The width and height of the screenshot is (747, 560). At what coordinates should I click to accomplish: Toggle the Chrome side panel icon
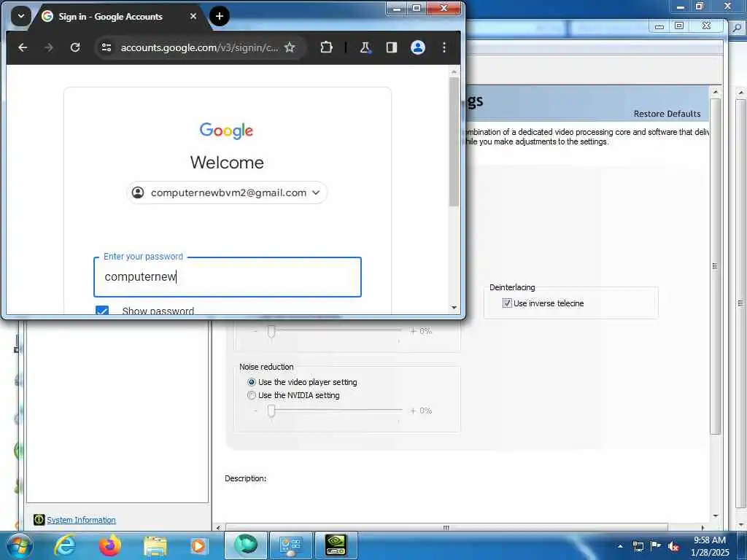point(392,47)
